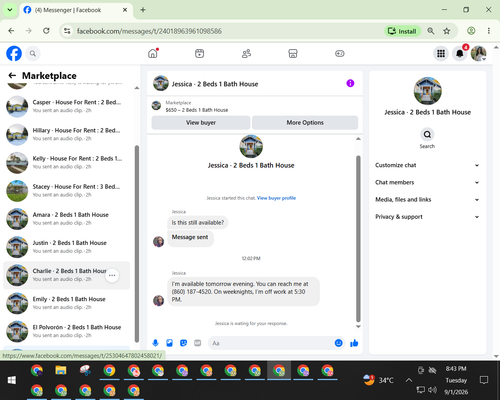The image size is (500, 400).
Task: Open the Reels video icon
Action: 200,53
